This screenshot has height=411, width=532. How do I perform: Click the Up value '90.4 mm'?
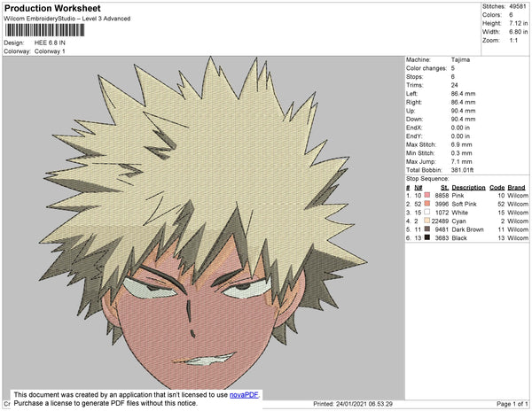pos(463,111)
